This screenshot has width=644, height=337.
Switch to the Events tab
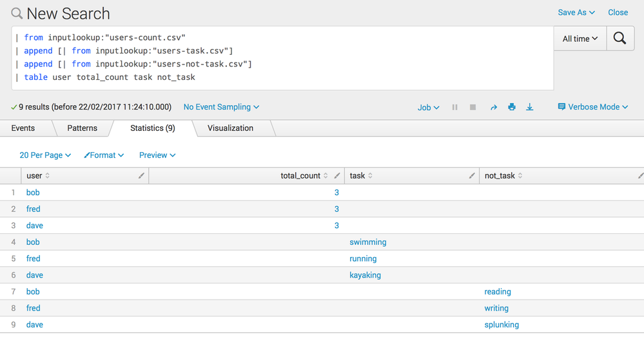[x=23, y=128]
